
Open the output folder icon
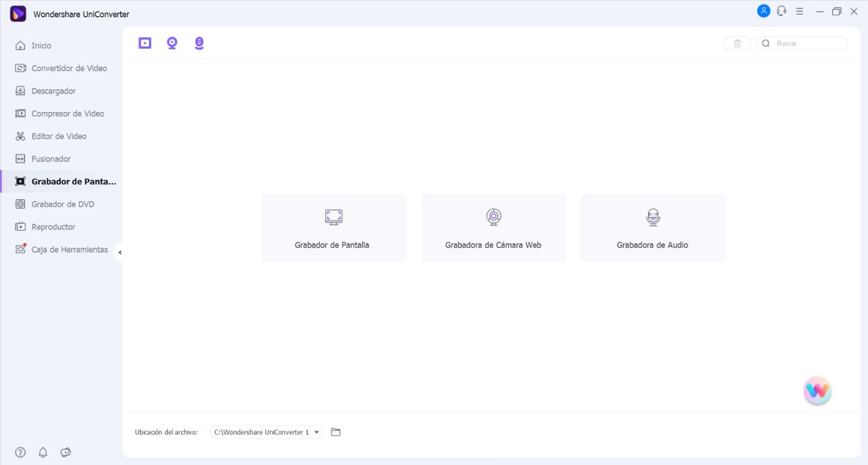click(x=336, y=432)
